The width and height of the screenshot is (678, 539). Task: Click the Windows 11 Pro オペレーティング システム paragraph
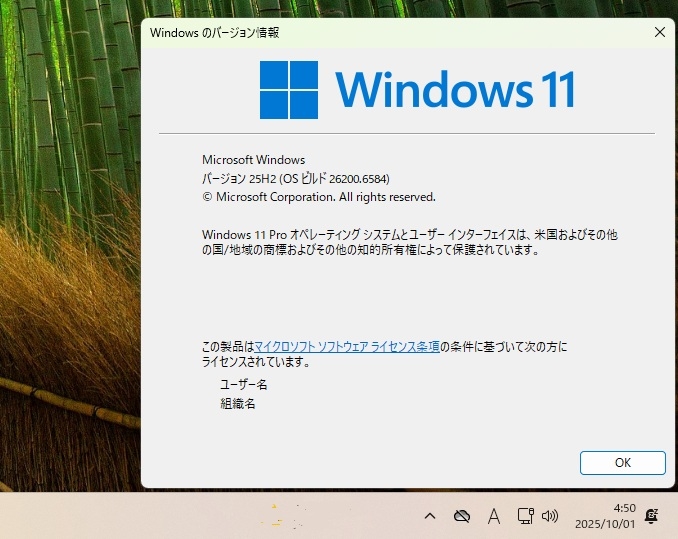409,242
